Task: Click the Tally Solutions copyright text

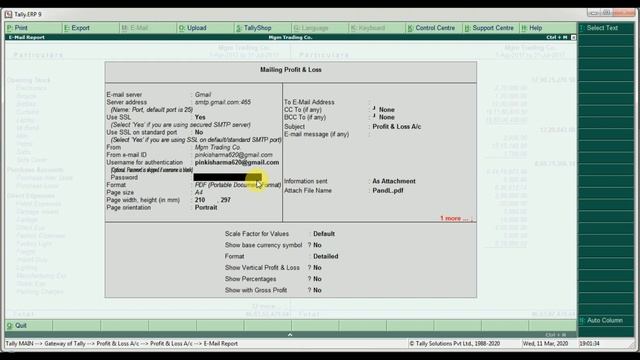Action: [x=455, y=344]
